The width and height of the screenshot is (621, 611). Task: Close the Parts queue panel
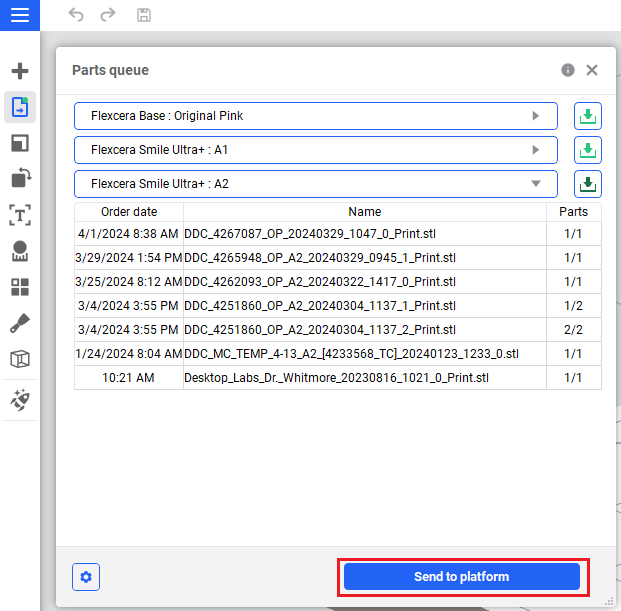(592, 70)
